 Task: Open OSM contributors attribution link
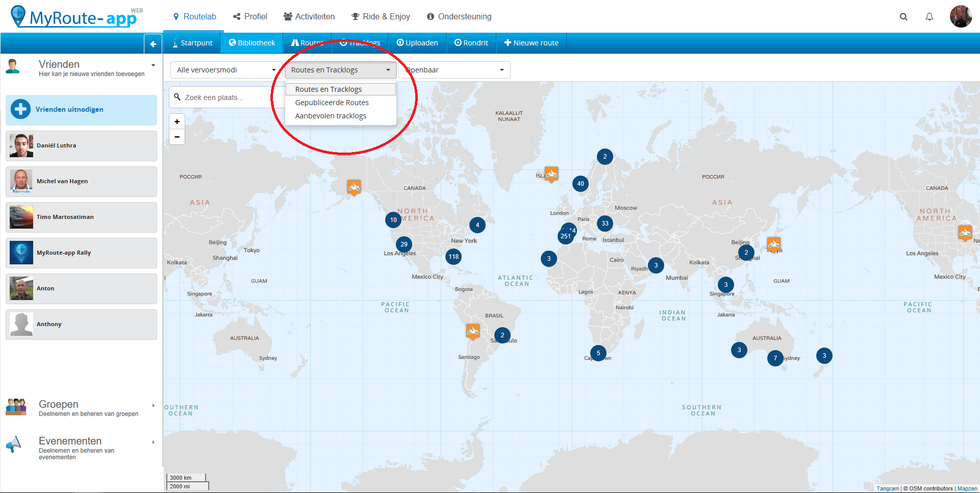(x=931, y=488)
